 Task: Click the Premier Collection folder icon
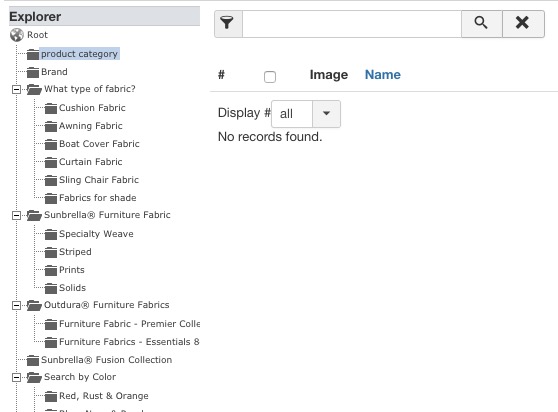[51, 324]
